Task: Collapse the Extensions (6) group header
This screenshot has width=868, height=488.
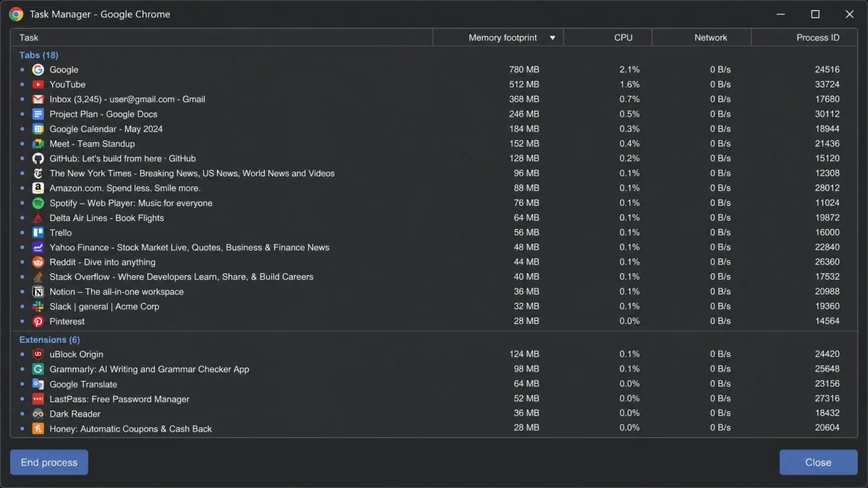Action: click(50, 340)
